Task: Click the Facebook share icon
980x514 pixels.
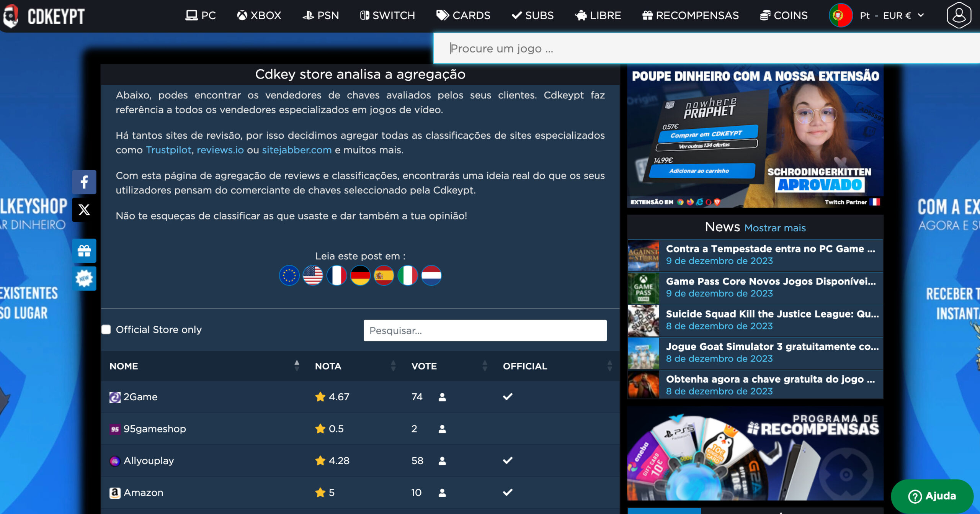Action: coord(84,182)
